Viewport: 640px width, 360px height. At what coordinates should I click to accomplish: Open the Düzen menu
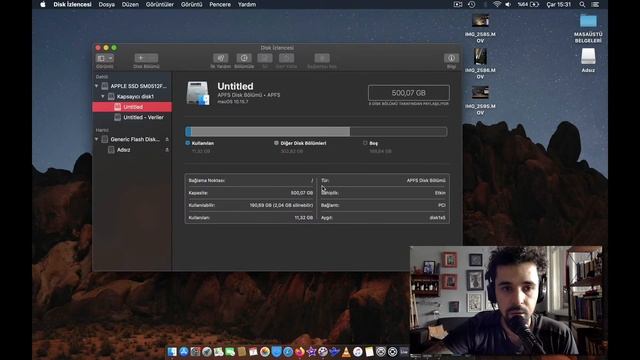[x=130, y=4]
